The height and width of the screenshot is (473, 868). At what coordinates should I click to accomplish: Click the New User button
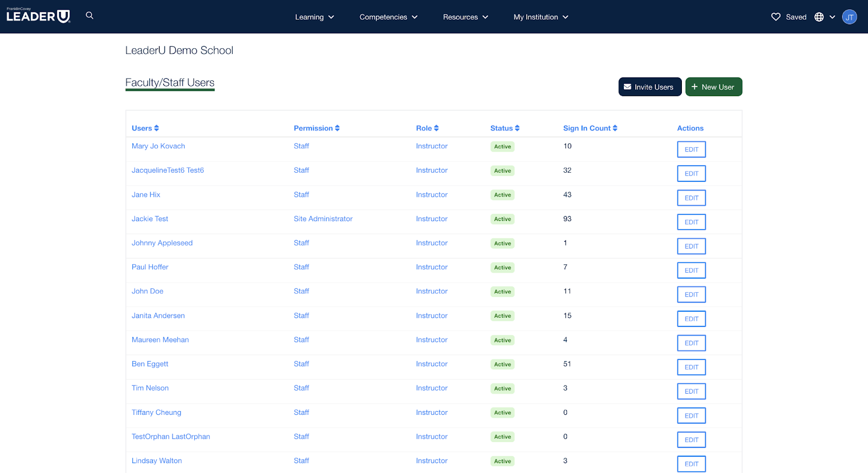(713, 87)
